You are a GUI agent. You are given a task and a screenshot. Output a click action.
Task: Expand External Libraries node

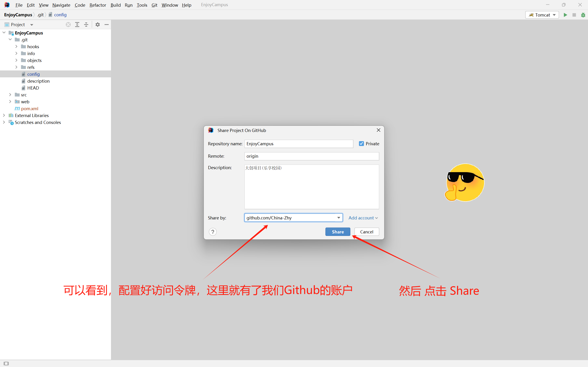[4, 115]
